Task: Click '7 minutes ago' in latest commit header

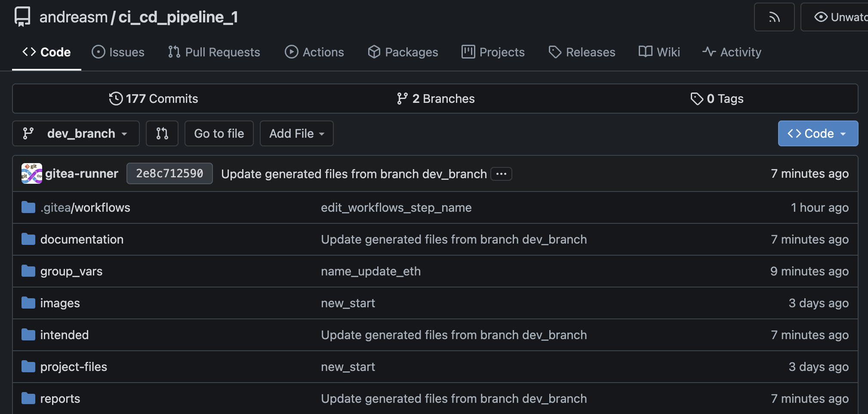Action: tap(810, 173)
